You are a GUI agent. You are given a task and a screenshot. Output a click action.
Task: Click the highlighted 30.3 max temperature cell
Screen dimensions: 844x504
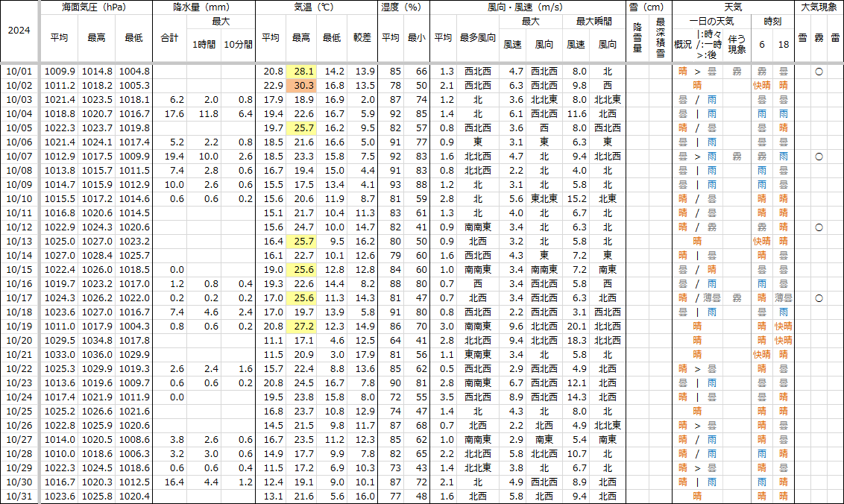pos(303,86)
